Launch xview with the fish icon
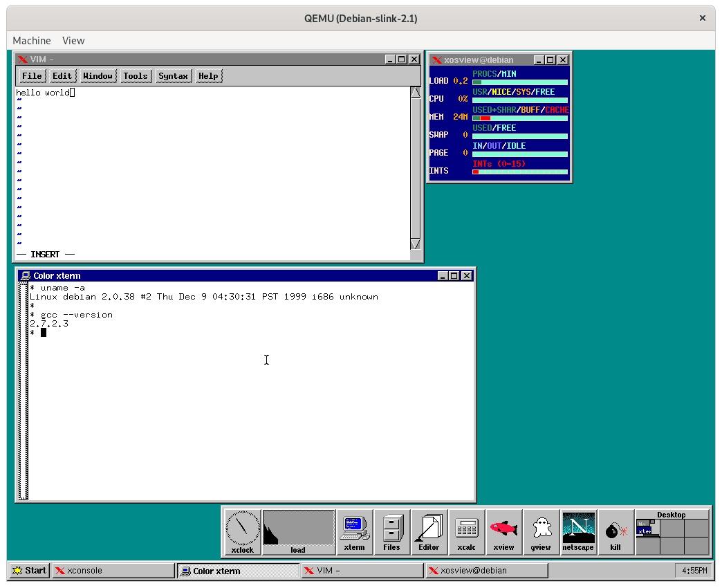This screenshot has height=588, width=722. (x=503, y=531)
